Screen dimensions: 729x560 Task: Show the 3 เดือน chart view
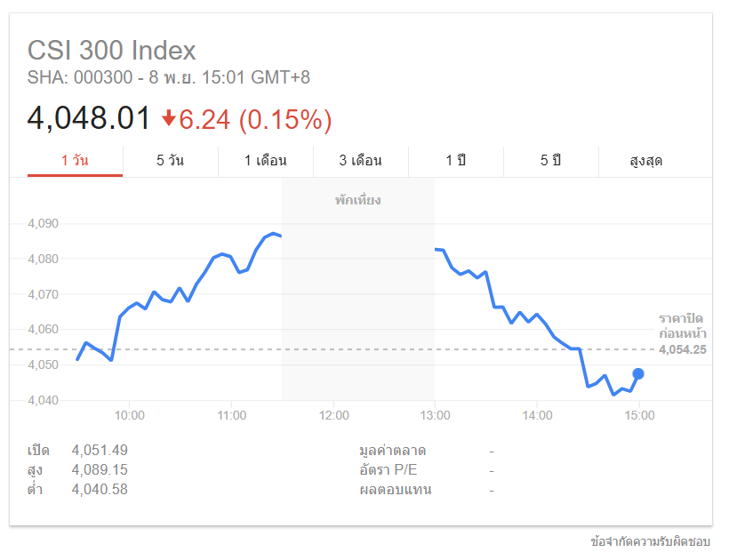pos(360,161)
